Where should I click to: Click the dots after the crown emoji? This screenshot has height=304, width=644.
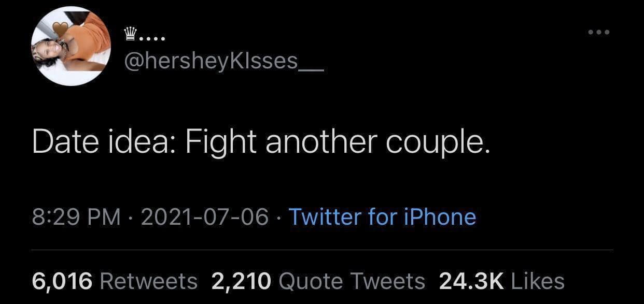click(153, 38)
